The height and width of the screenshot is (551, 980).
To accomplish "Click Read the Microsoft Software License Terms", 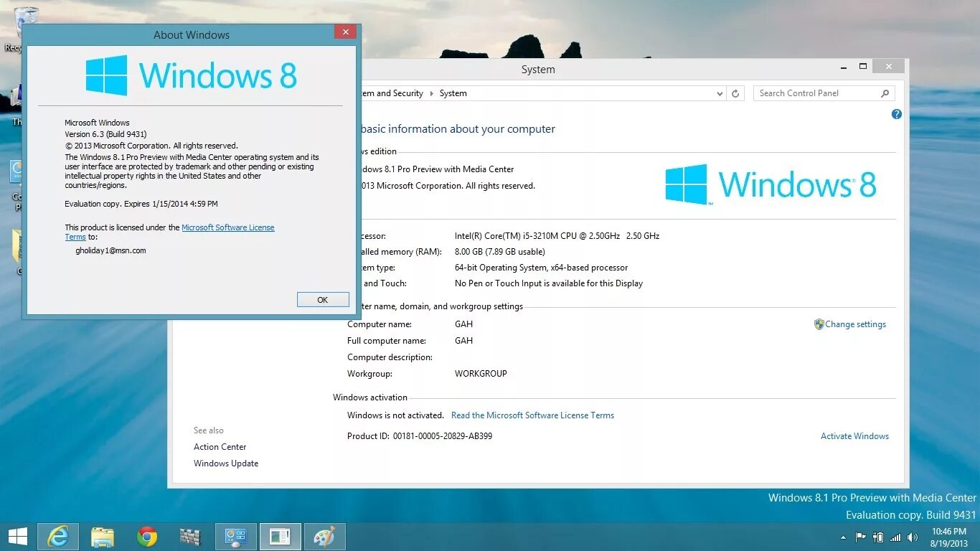I will tap(532, 415).
